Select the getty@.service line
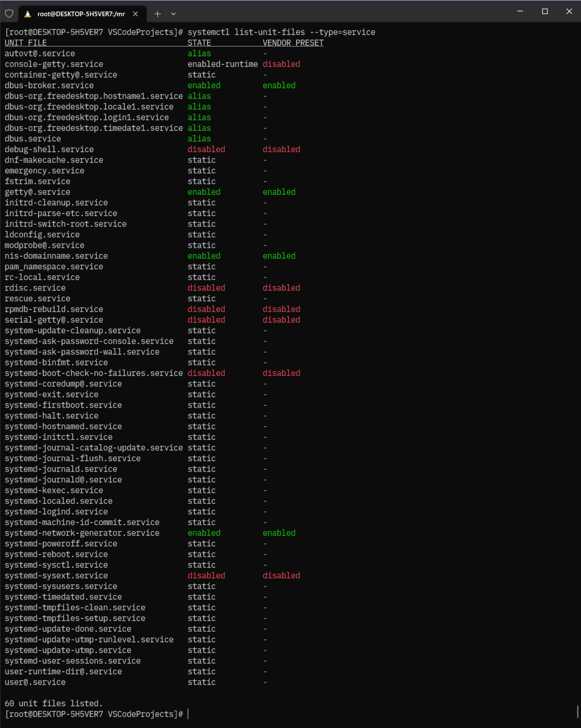 coord(37,192)
